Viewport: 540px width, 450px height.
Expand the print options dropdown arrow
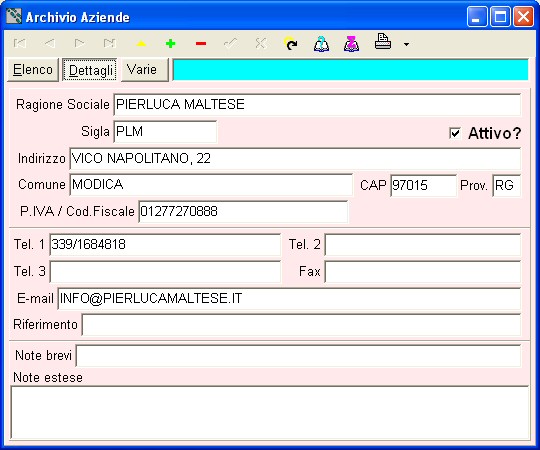[406, 44]
